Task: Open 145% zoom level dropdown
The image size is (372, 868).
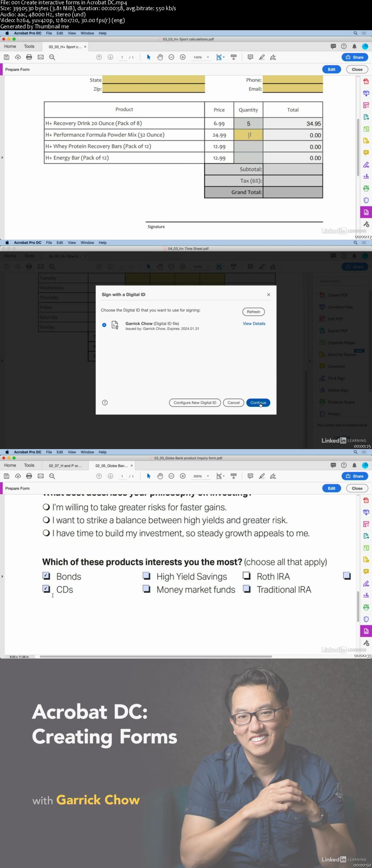Action: [208, 57]
